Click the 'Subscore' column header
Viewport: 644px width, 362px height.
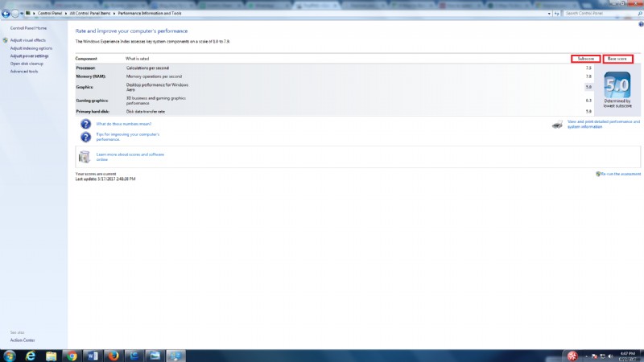[x=586, y=59]
